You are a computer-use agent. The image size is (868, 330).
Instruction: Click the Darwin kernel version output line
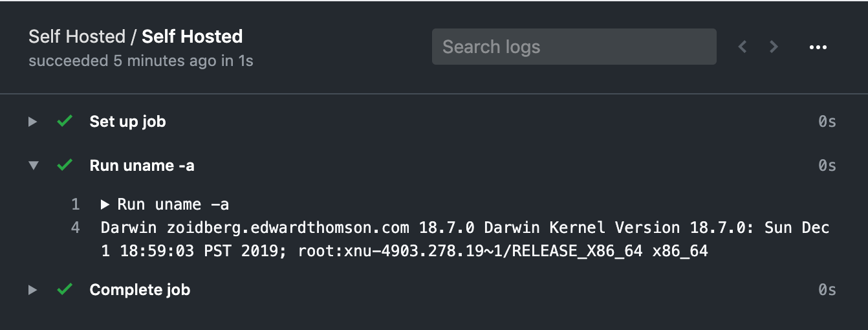pyautogui.click(x=465, y=239)
